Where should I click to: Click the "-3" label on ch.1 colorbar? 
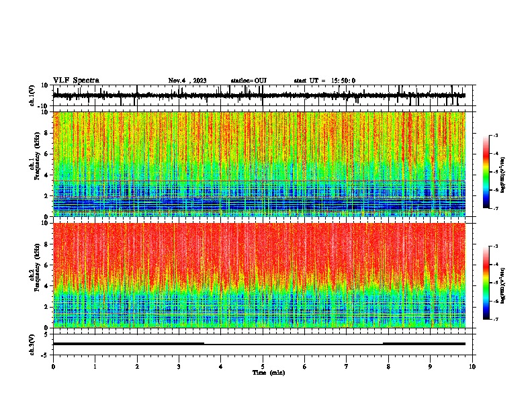[496, 135]
